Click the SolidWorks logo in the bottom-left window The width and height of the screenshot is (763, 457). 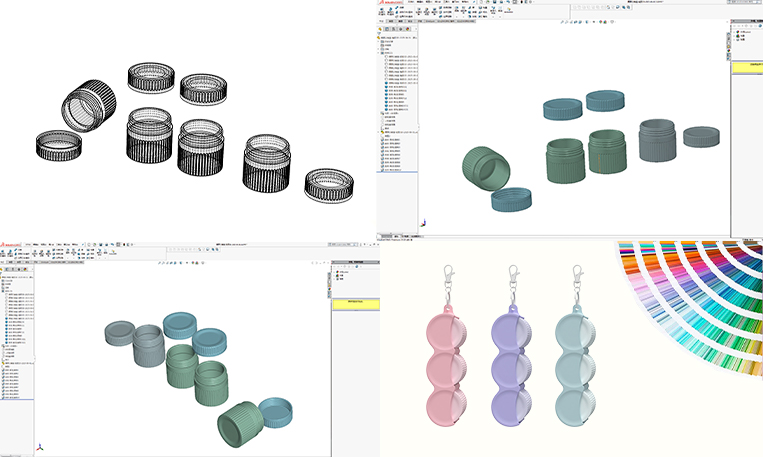click(10, 245)
